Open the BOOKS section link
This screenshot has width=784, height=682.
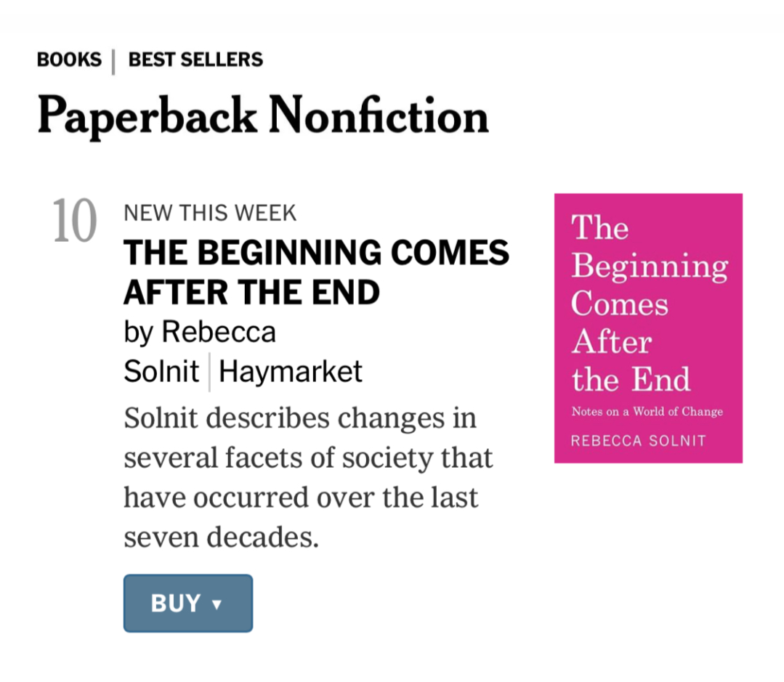coord(69,60)
